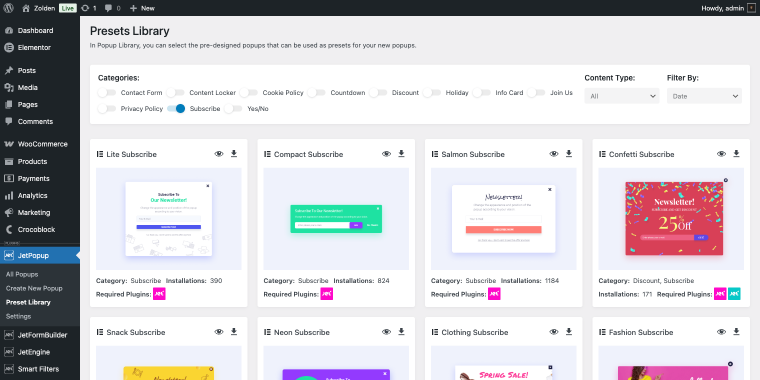Open the Media library menu

40,87
